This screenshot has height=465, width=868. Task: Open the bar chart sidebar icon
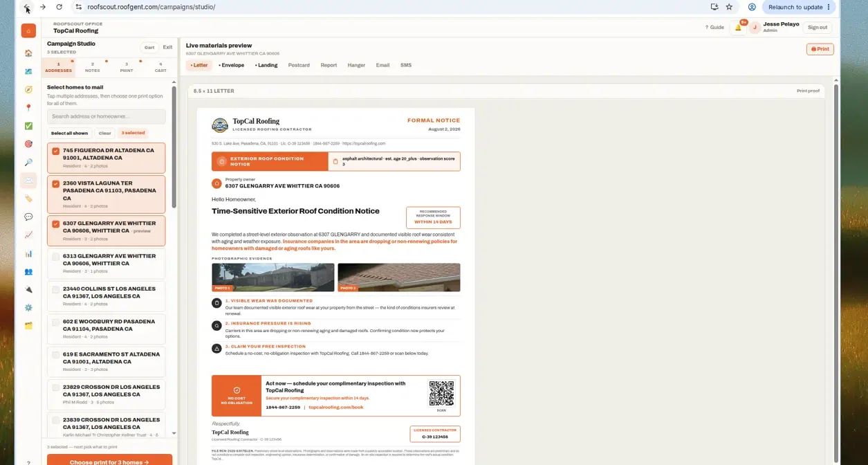(28, 253)
